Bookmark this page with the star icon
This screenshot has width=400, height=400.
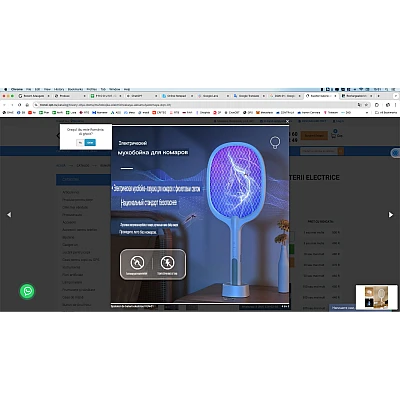point(366,105)
